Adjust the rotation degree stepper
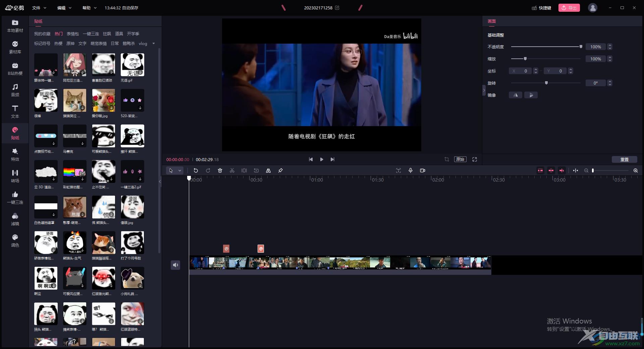 pyautogui.click(x=610, y=83)
